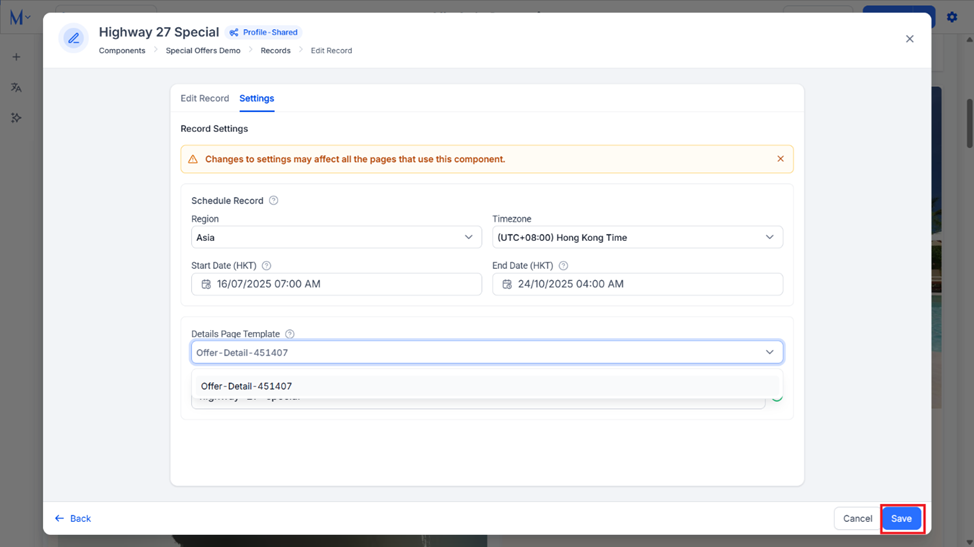Open the Start Date calendar icon
The image size is (974, 547).
(x=206, y=284)
